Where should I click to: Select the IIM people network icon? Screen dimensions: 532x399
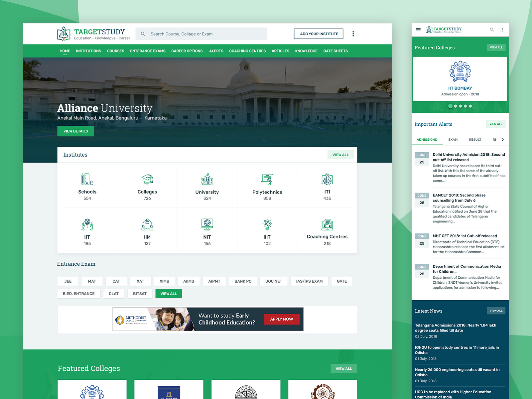(147, 224)
